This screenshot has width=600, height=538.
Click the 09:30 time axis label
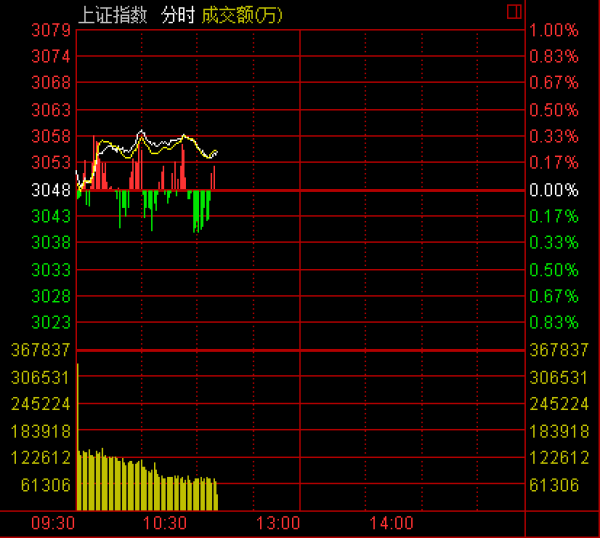click(53, 523)
